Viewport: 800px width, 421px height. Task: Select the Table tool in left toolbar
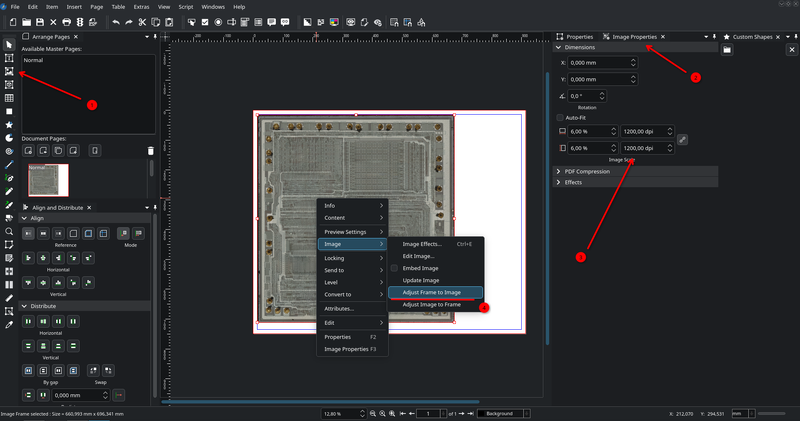click(9, 98)
